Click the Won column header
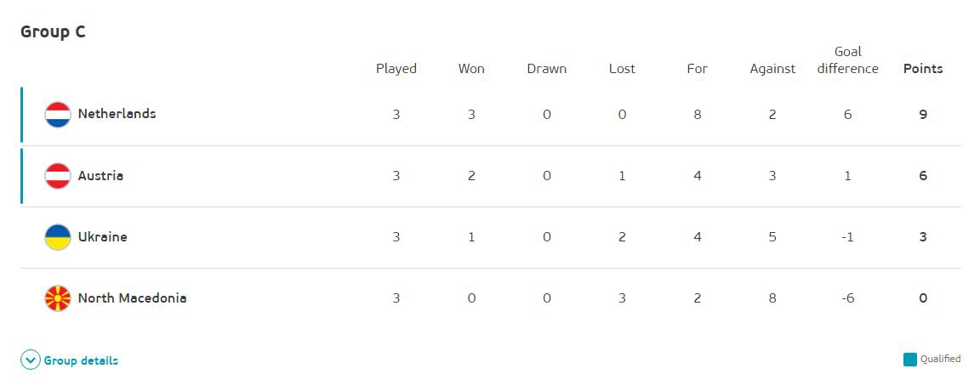This screenshot has width=980, height=391. [x=471, y=69]
